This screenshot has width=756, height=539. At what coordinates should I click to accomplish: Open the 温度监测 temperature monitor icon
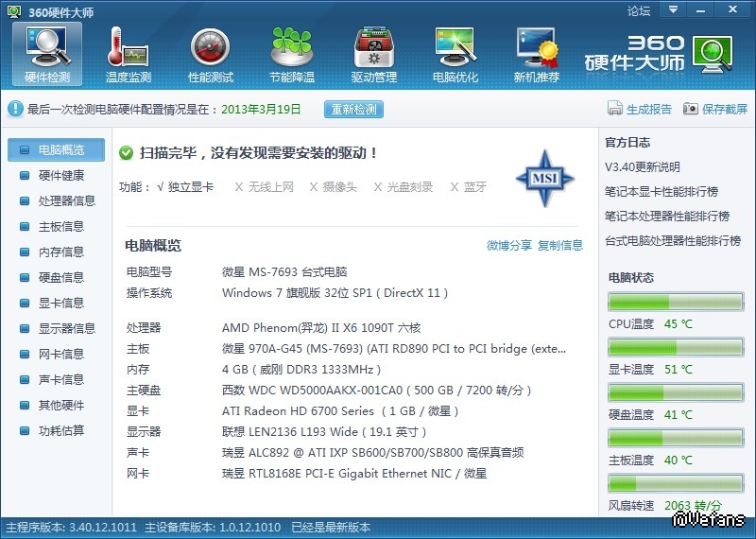click(129, 54)
